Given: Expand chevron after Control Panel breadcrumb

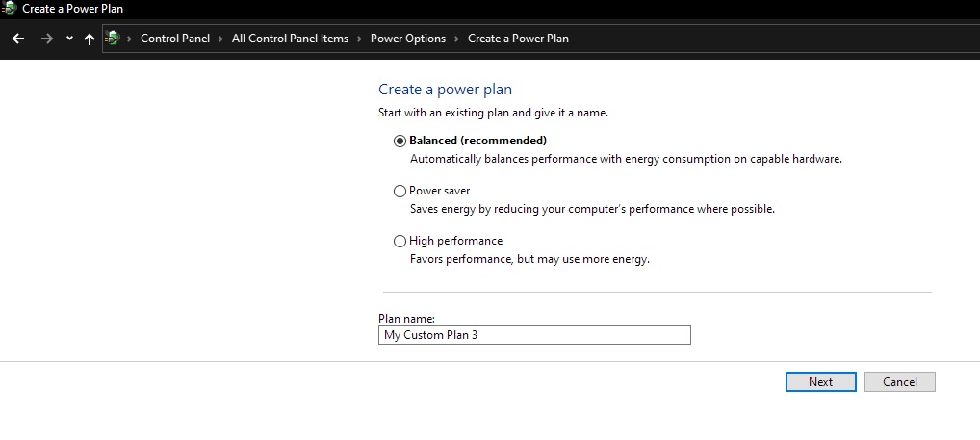Looking at the screenshot, I should coord(221,39).
